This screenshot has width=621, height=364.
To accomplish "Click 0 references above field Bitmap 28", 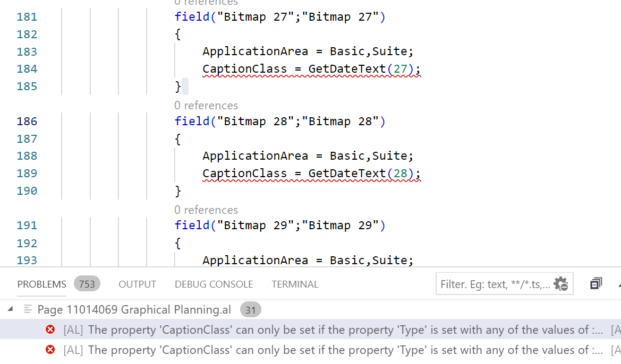I will click(206, 105).
